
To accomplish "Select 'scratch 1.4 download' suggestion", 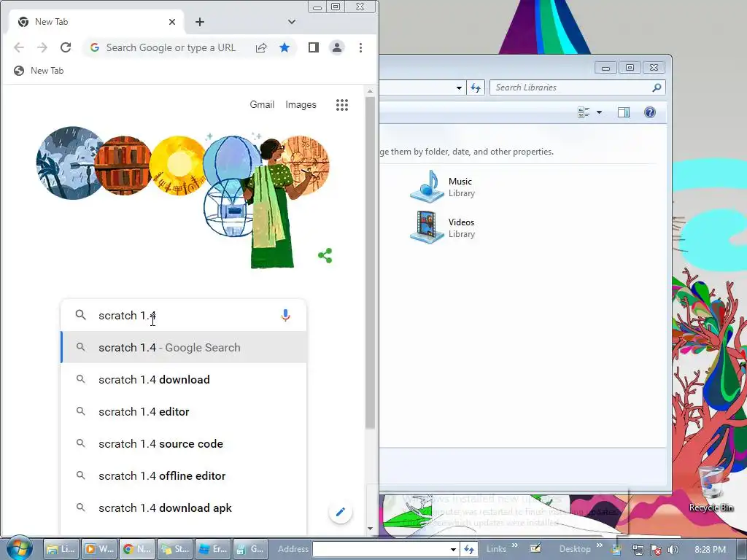I will point(183,379).
